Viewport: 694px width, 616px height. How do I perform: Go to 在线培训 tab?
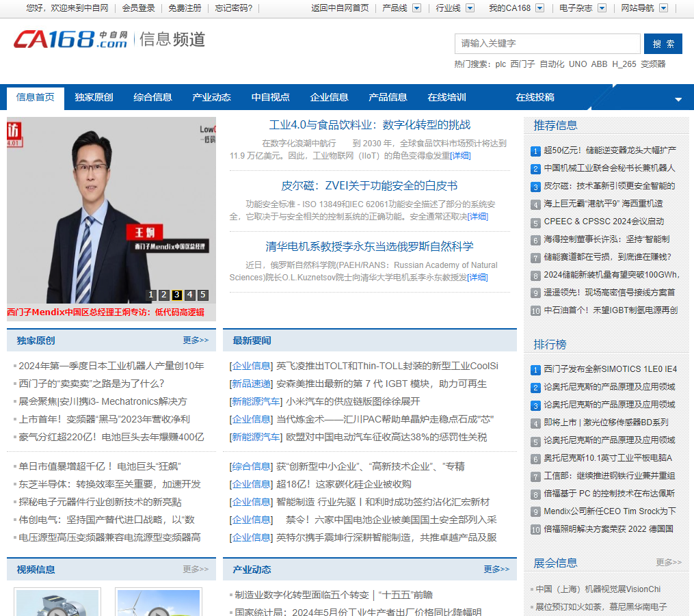446,97
